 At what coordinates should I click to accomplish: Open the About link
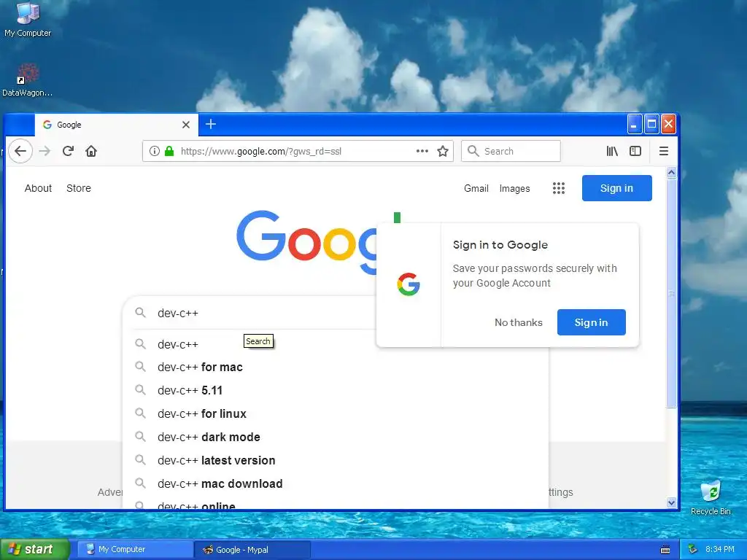38,188
